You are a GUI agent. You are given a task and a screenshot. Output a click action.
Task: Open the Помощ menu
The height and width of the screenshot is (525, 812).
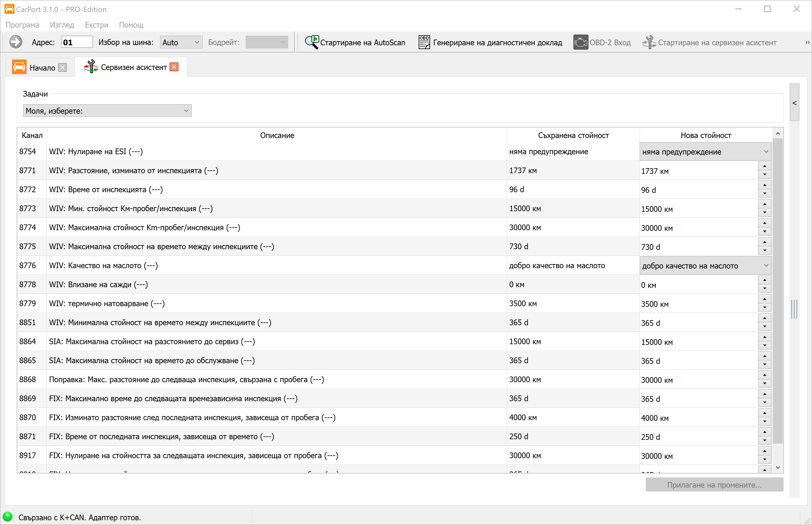131,25
